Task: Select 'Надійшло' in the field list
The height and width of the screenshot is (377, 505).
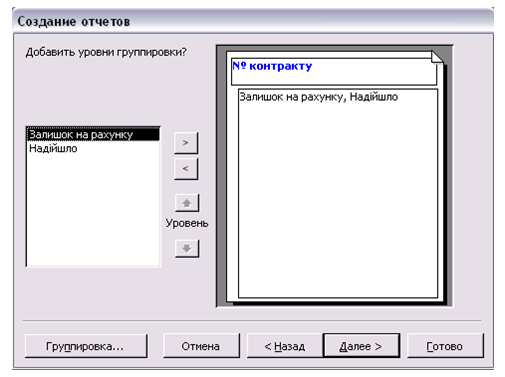Action: (93, 148)
